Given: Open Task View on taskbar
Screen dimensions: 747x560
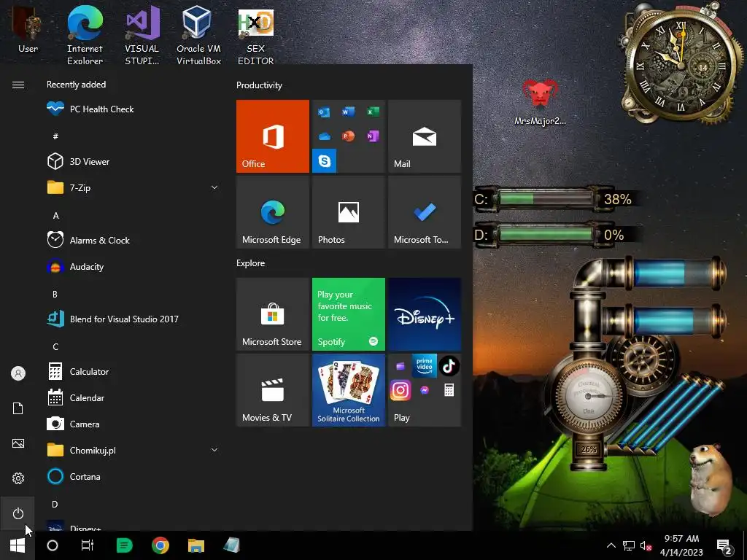Looking at the screenshot, I should tap(88, 545).
